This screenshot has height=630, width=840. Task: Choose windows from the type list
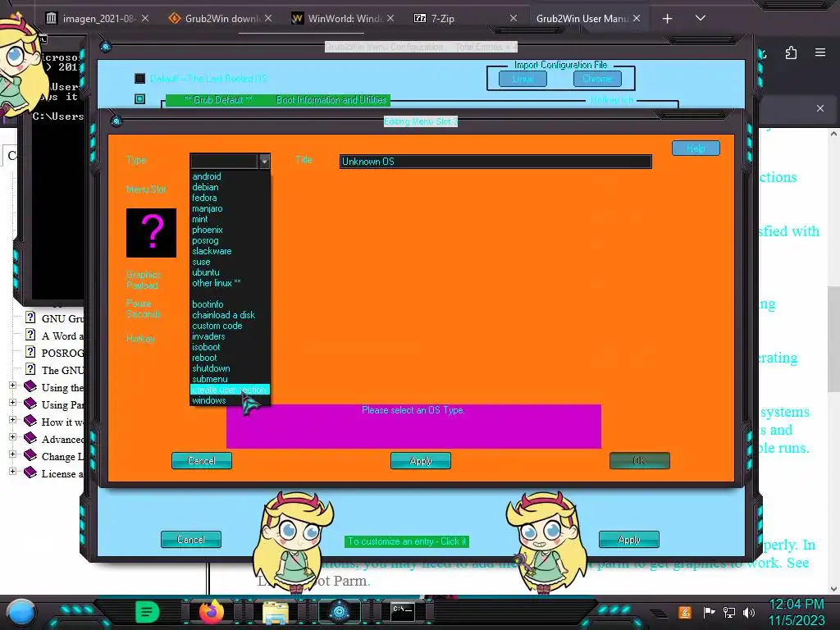209,400
